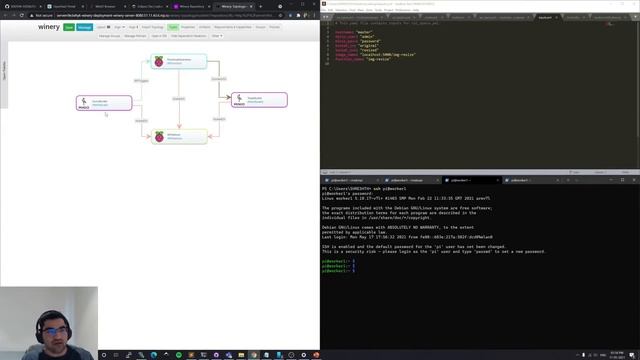Select the bottom Raspberry Pi node in topology

click(x=179, y=136)
